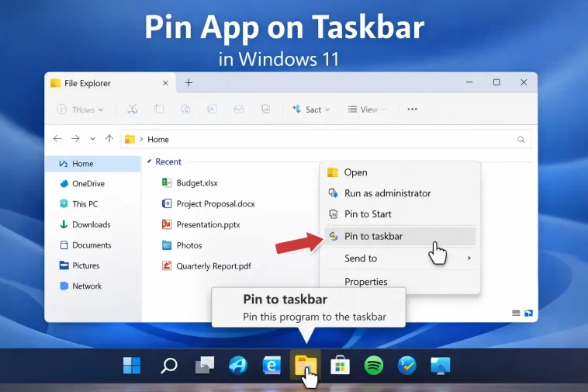Viewport: 588px width, 392px height.
Task: Go up one folder level
Action: (109, 139)
